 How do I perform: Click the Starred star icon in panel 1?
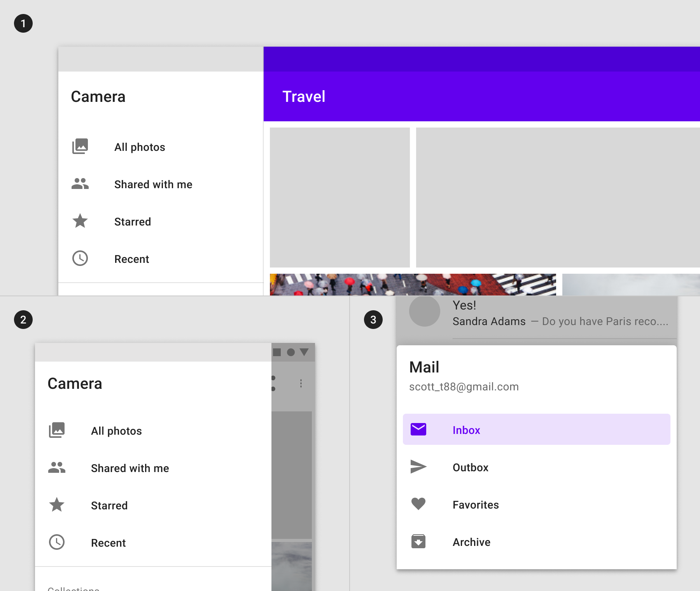click(80, 221)
